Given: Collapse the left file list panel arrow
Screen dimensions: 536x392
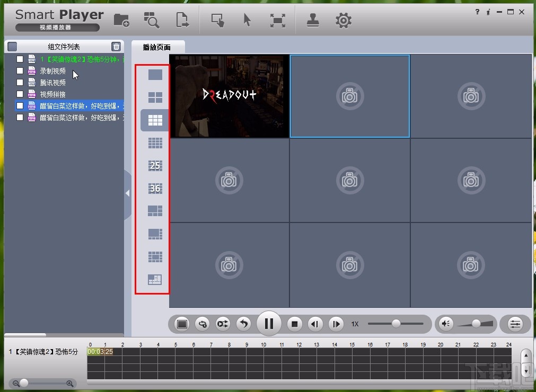Looking at the screenshot, I should point(127,194).
